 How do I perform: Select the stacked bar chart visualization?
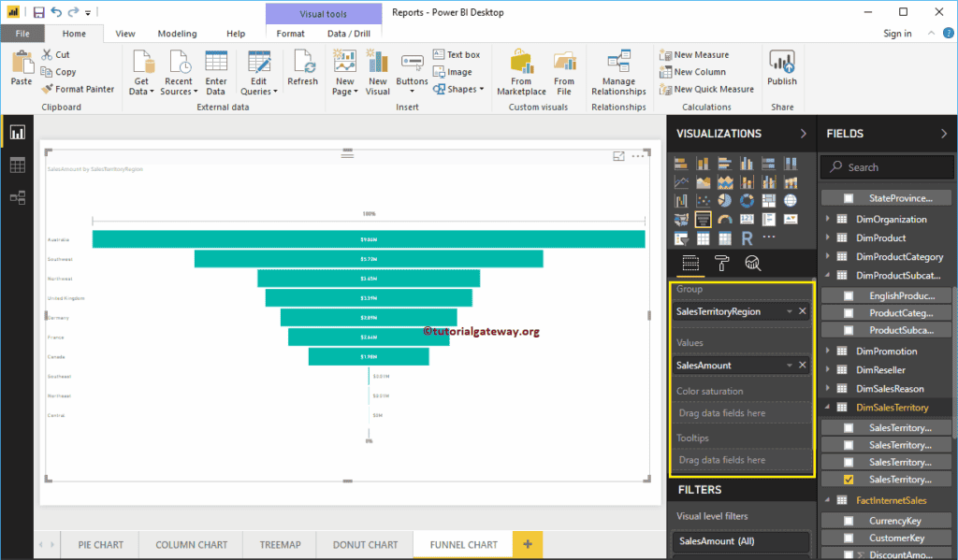pyautogui.click(x=681, y=164)
